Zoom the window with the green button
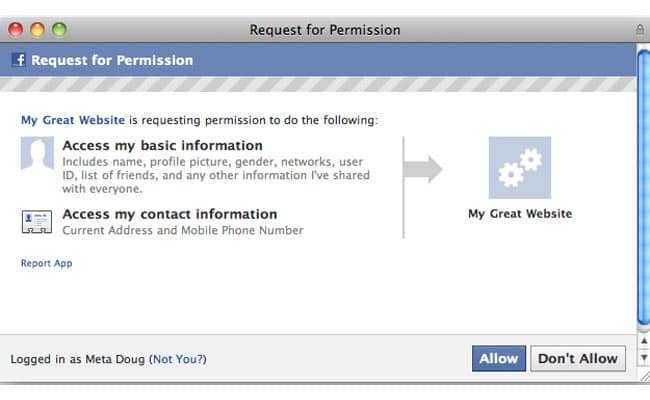The image size is (650, 400). (x=59, y=30)
